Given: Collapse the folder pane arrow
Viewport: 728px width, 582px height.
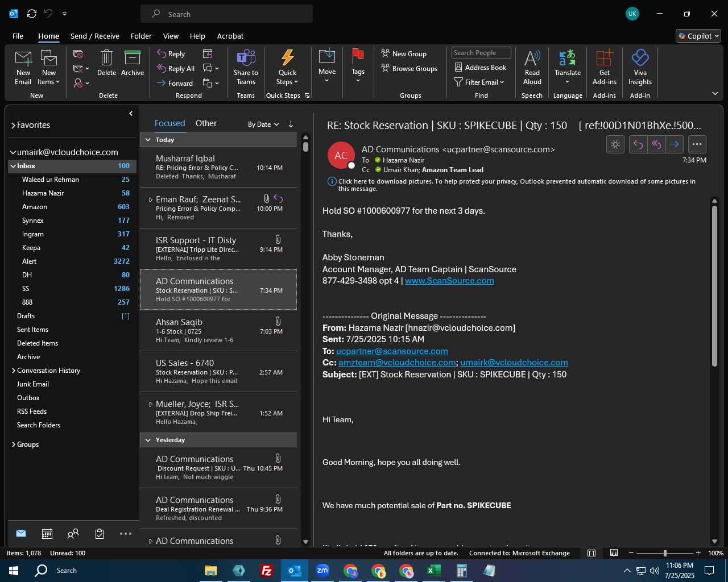Looking at the screenshot, I should pyautogui.click(x=131, y=114).
